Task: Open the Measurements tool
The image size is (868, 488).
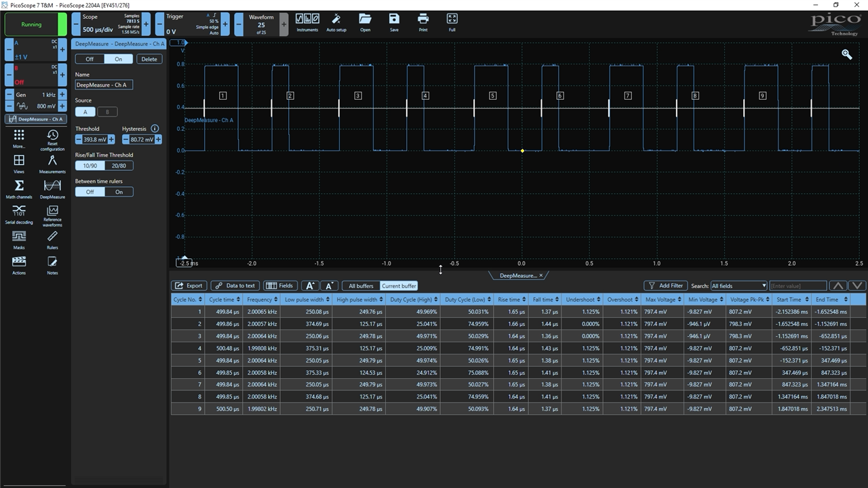Action: pos(52,163)
